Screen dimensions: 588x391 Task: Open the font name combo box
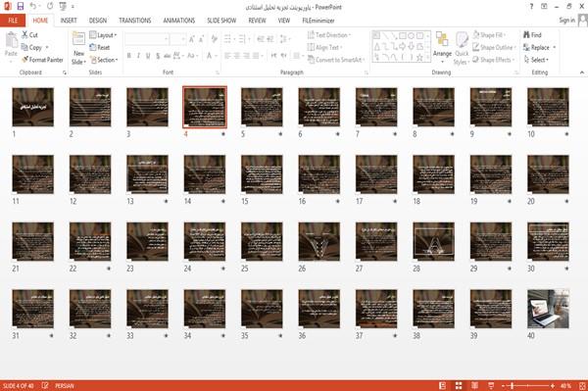[146, 39]
